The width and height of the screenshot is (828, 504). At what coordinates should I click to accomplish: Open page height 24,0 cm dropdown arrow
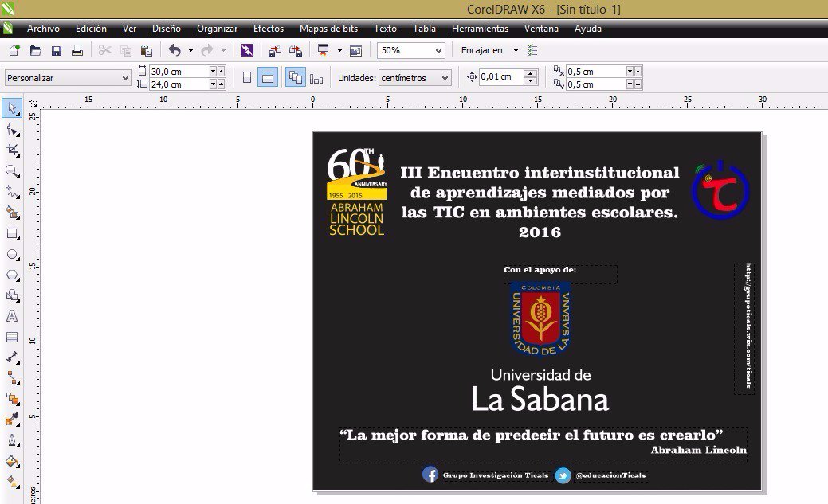tap(213, 84)
